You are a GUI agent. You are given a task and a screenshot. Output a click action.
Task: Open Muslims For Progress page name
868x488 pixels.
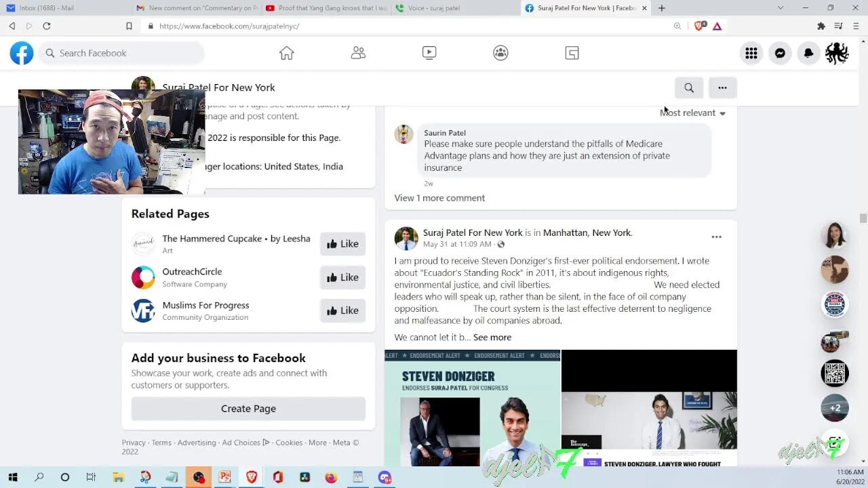pyautogui.click(x=205, y=305)
